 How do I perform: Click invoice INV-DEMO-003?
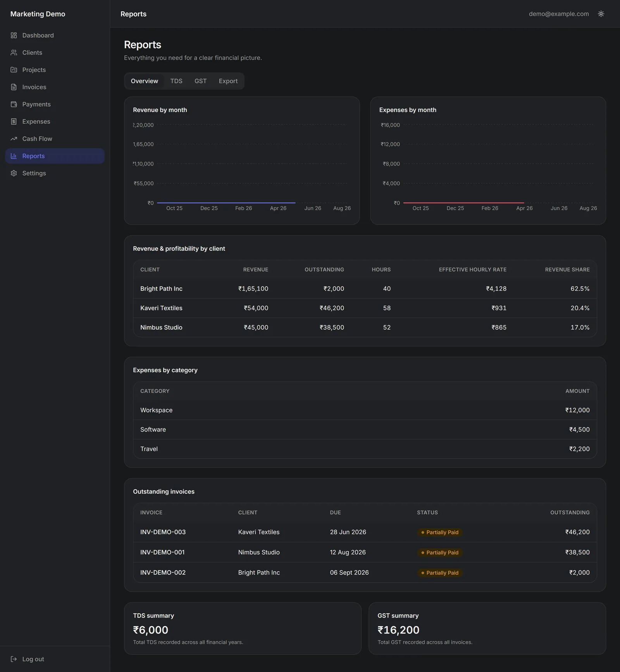(163, 532)
